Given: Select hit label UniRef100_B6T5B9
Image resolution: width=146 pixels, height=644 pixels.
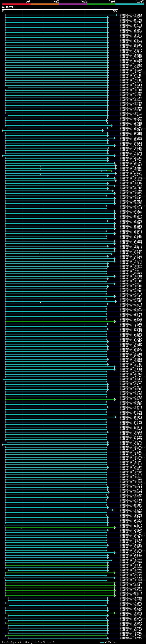Looking at the screenshot, I should click(x=131, y=22).
